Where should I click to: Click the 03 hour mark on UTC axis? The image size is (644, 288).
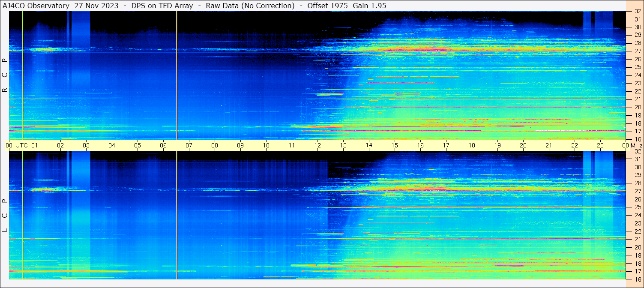(x=86, y=145)
